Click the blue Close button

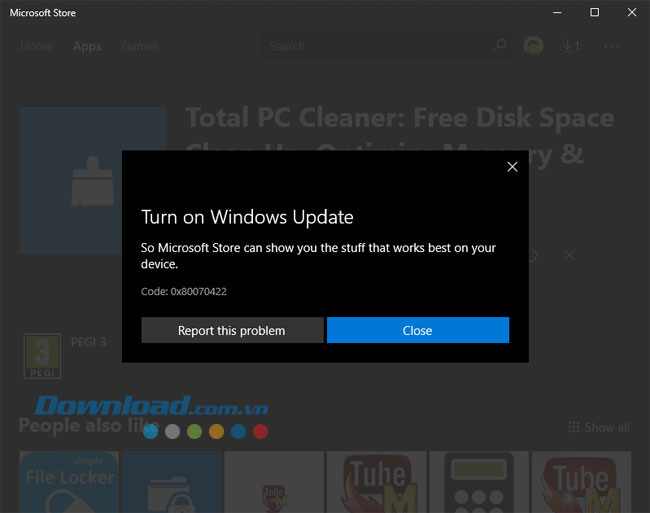(x=418, y=330)
